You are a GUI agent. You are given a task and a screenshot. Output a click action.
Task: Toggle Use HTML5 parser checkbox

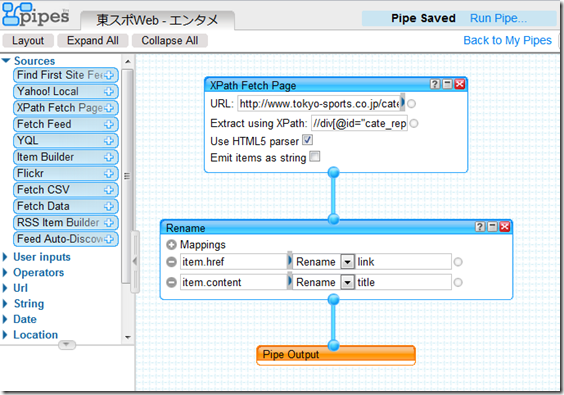(307, 140)
